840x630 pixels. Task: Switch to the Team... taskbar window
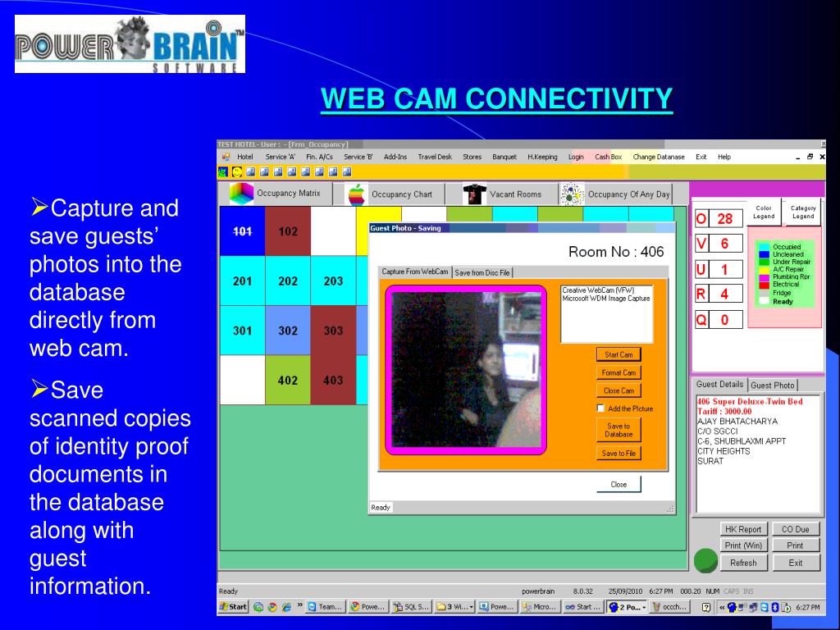click(x=325, y=607)
